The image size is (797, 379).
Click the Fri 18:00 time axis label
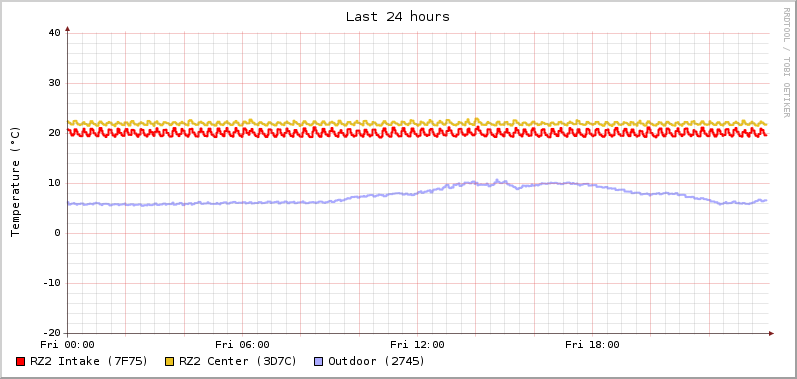(592, 345)
